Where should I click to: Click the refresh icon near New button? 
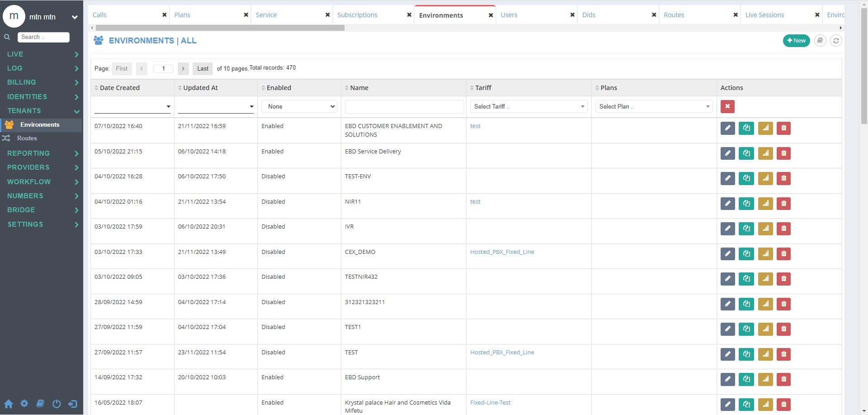click(x=836, y=41)
